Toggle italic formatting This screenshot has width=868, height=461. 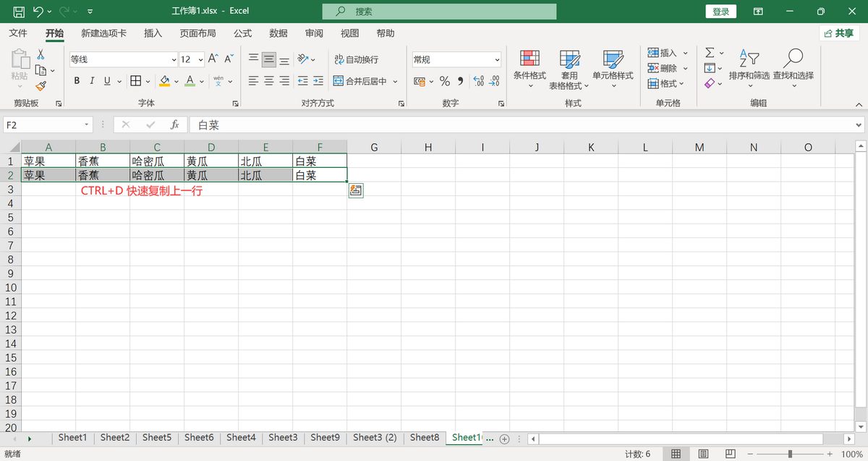(92, 81)
